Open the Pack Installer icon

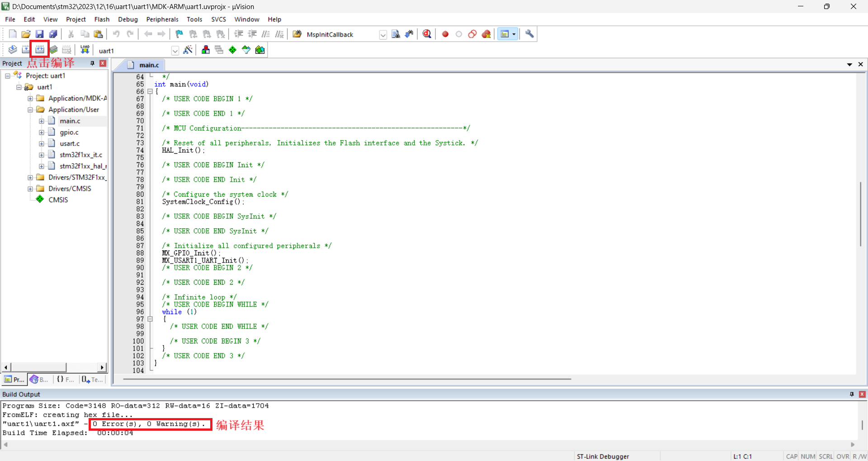point(260,50)
